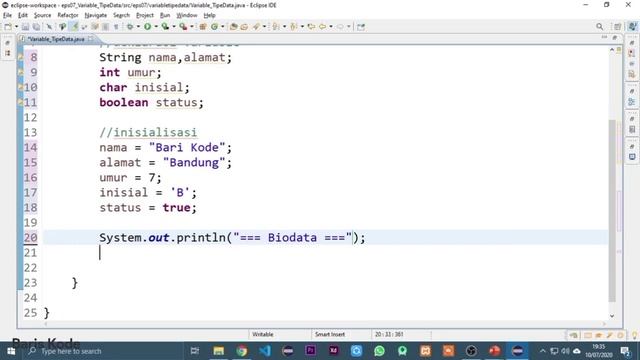Expand the Debug dropdown arrow
Image resolution: width=640 pixels, height=360 pixels.
tap(138, 27)
